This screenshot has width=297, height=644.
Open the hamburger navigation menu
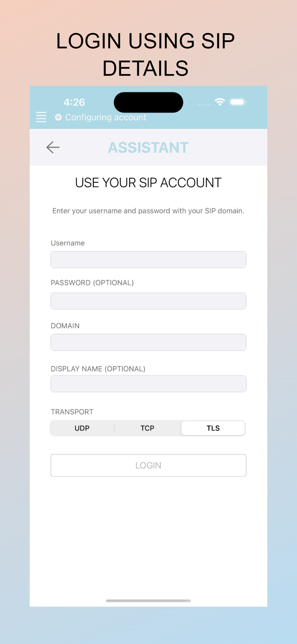pyautogui.click(x=41, y=117)
